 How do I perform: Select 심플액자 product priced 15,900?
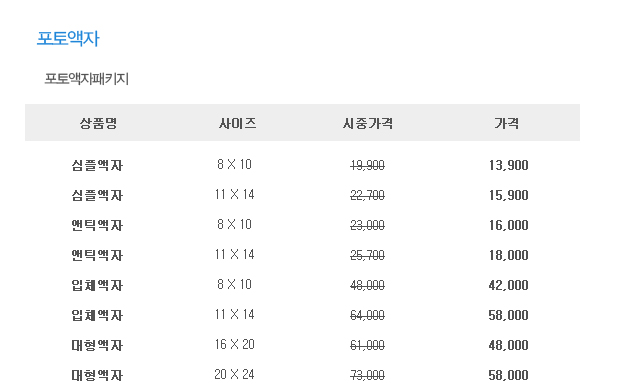coord(97,195)
